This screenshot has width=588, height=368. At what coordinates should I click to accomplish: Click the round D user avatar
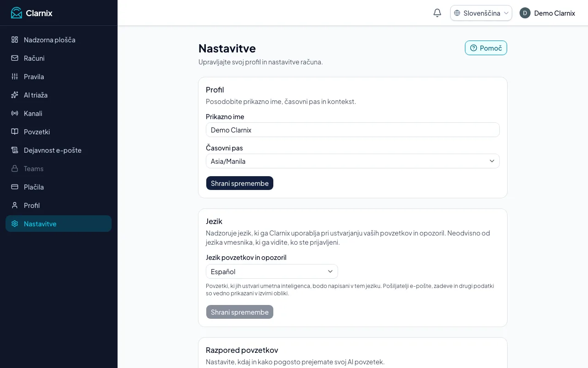click(525, 13)
